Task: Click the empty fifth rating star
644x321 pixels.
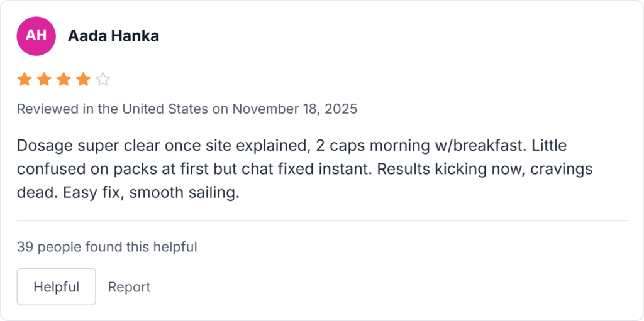Action: point(103,80)
